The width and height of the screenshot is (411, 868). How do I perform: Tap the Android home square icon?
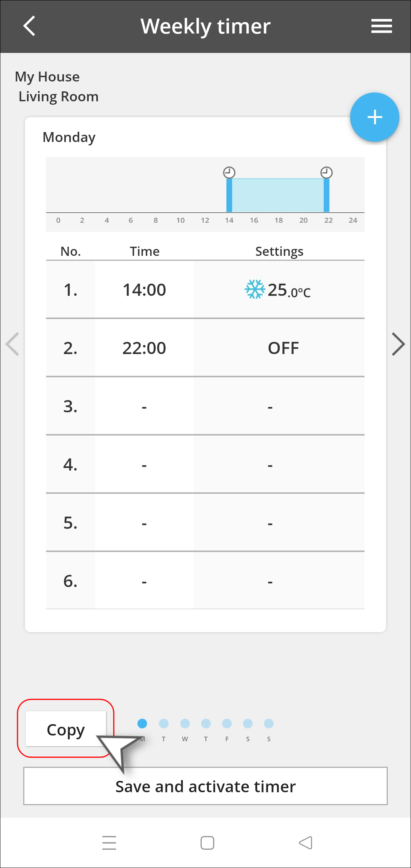pyautogui.click(x=207, y=843)
